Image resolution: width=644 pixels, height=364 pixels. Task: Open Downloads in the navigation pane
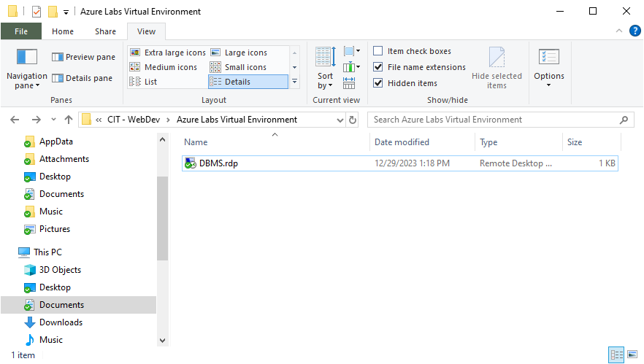(61, 322)
